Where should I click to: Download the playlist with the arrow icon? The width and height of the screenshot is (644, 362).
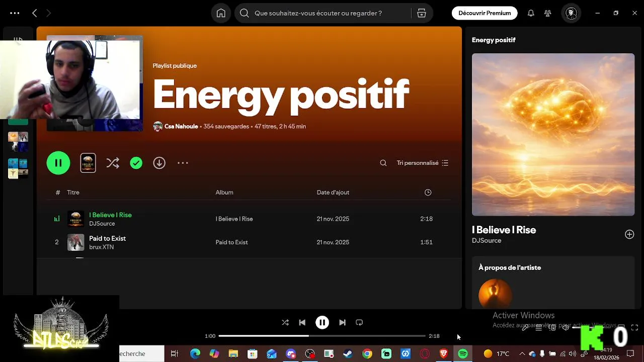[159, 163]
